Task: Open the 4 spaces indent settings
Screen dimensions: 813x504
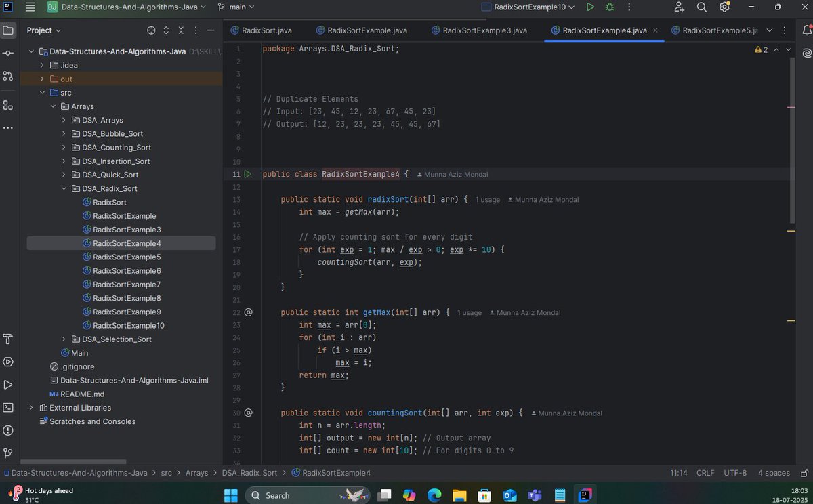Action: coord(774,473)
